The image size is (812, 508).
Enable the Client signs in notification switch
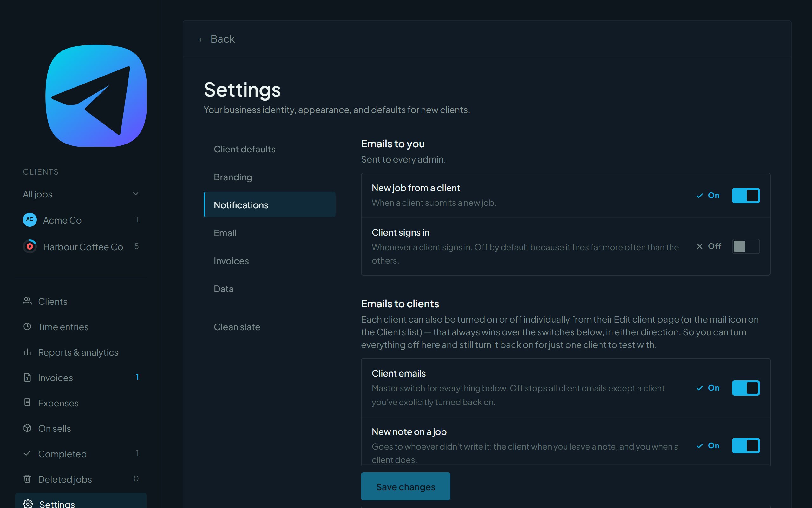click(x=746, y=246)
